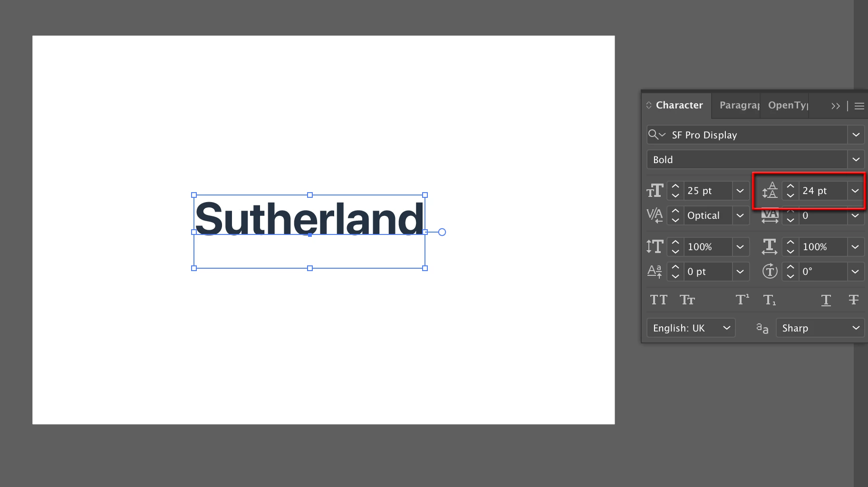Screen dimensions: 868x487
Task: Increase leading with the up stepper
Action: [x=790, y=186]
